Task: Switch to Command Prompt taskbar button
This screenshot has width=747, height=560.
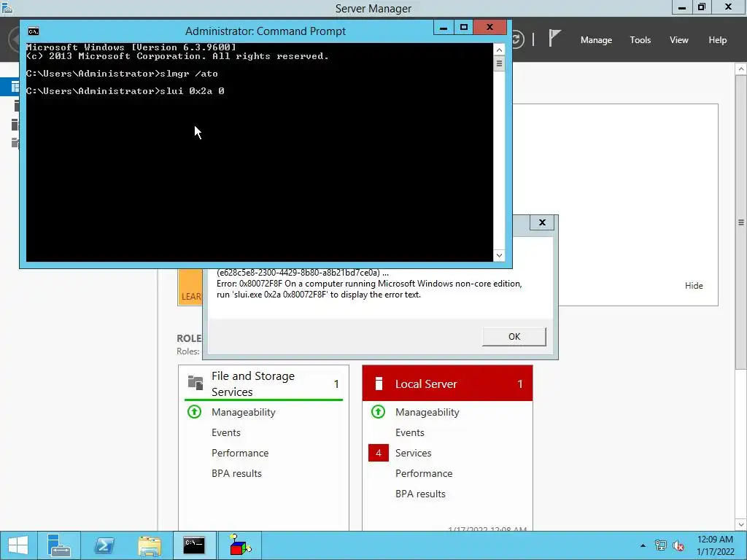Action: (194, 545)
